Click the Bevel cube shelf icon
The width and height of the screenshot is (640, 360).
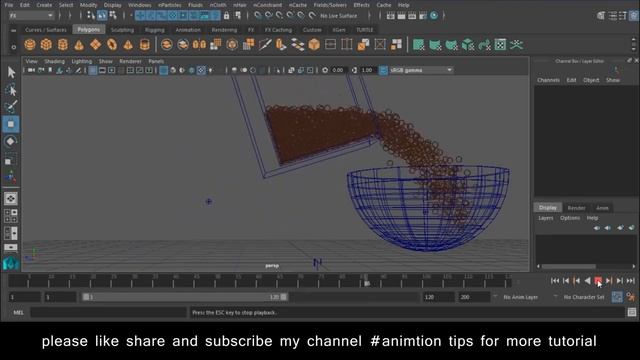click(x=314, y=44)
